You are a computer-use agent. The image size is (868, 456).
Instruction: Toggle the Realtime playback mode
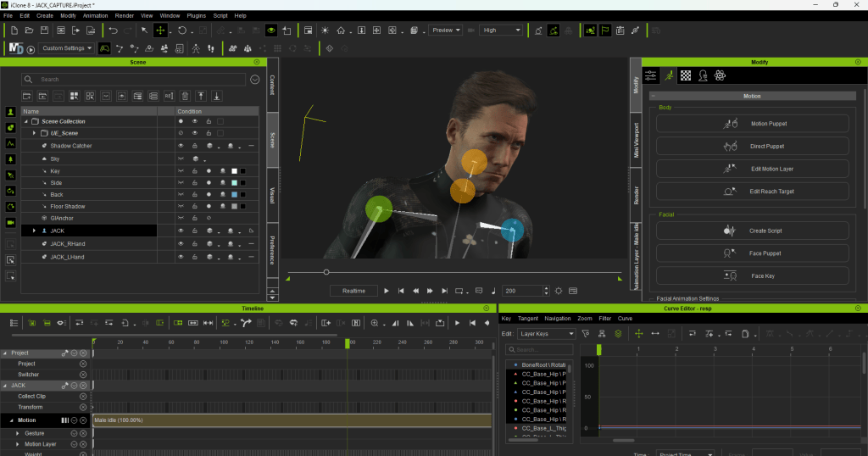click(353, 291)
